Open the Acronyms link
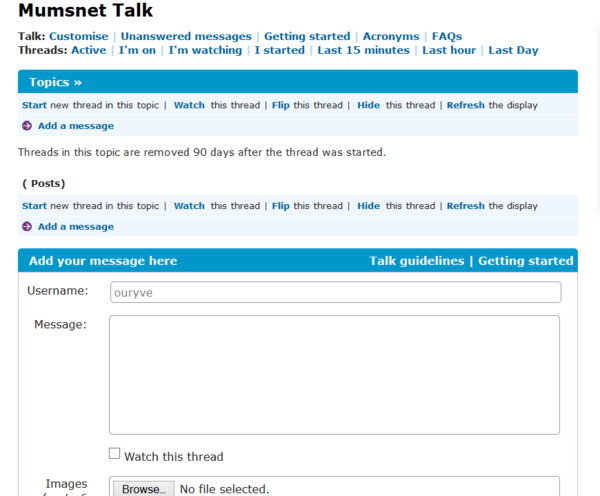The height and width of the screenshot is (496, 600). coord(391,36)
